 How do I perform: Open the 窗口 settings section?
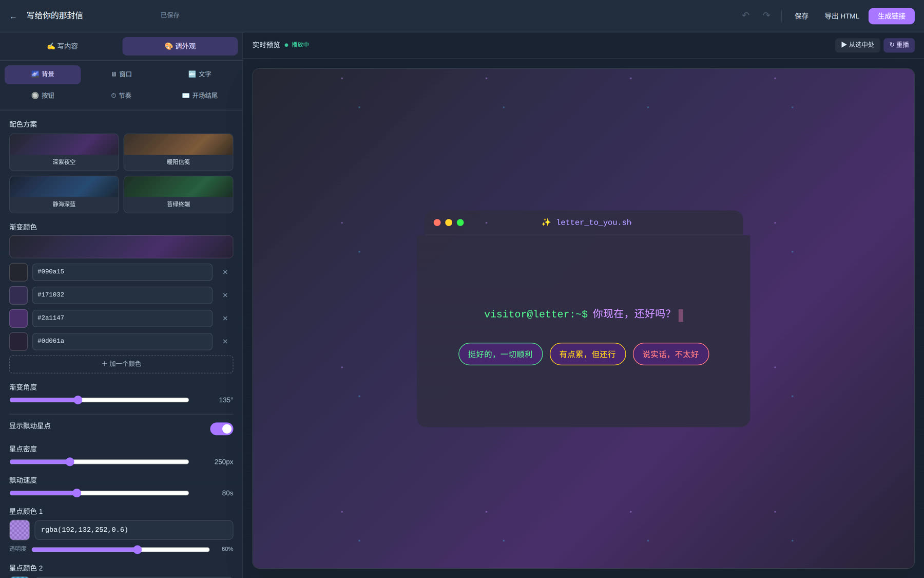[x=122, y=74]
